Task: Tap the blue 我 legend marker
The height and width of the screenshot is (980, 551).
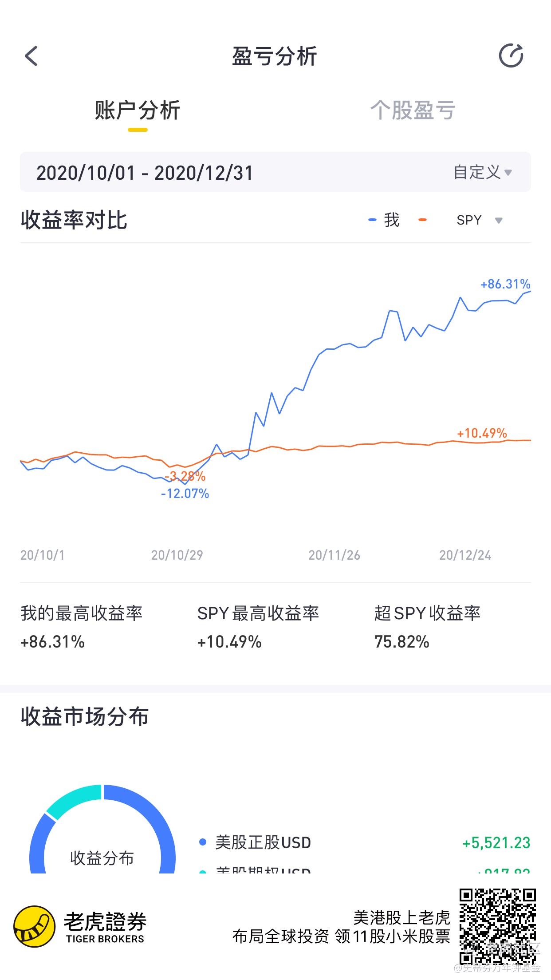Action: point(372,220)
